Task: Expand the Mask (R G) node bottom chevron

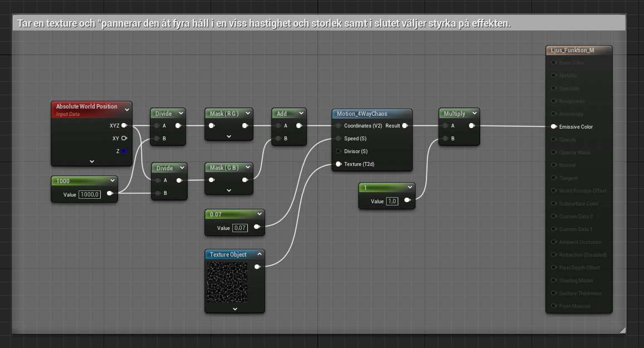Action: (229, 136)
